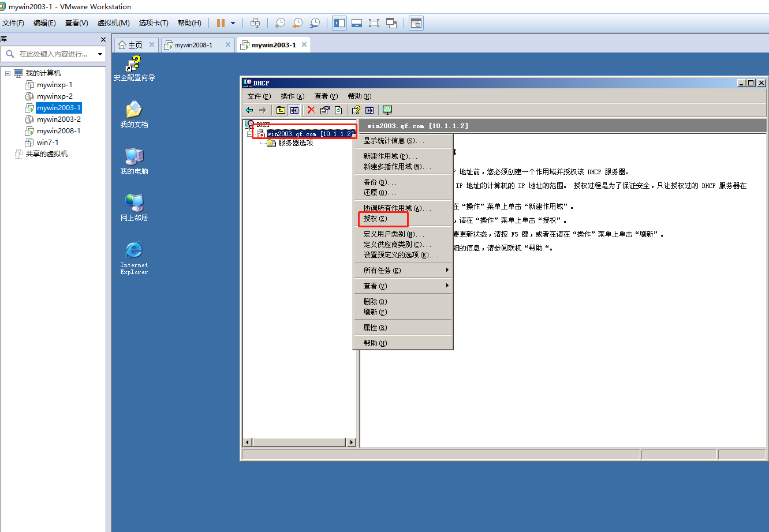Screen dimensions: 769x532
Task: Take a snapshot of this virtual machine
Action: [279, 23]
